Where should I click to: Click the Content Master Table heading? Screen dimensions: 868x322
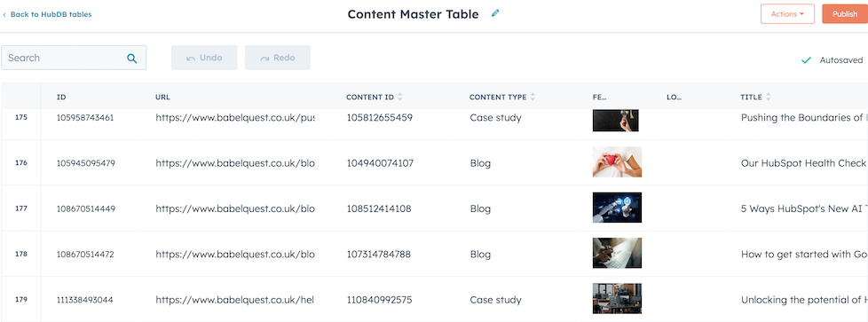point(413,14)
